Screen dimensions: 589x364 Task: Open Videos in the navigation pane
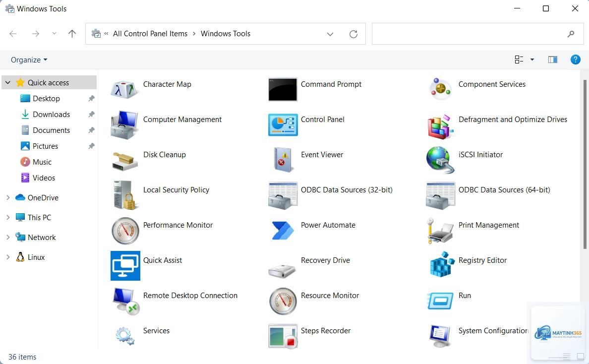[44, 178]
